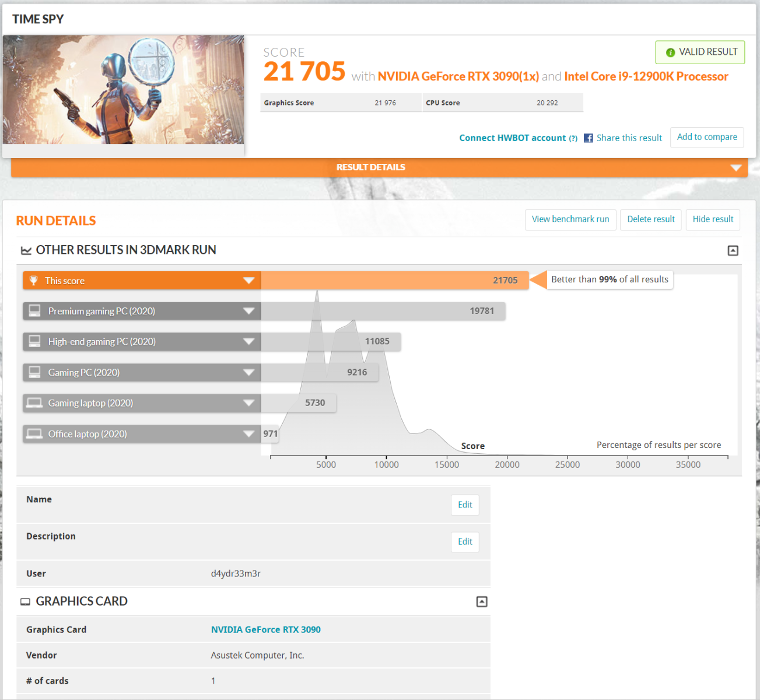Click the desktop icon for High-end gaming PC
Image resolution: width=760 pixels, height=700 pixels.
[x=34, y=341]
